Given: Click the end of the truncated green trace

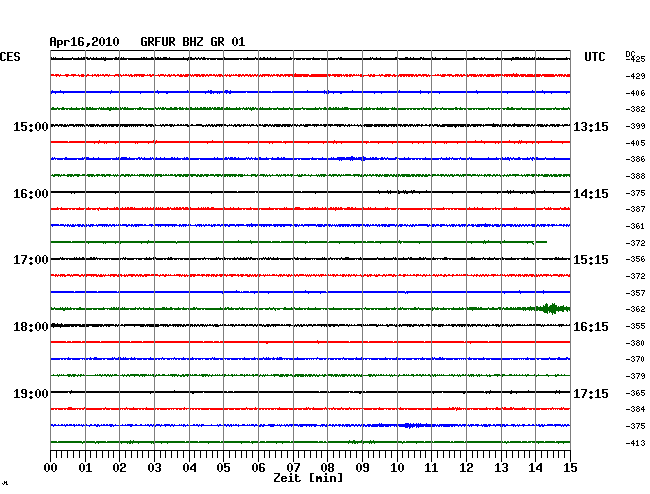Looking at the screenshot, I should click(x=546, y=242).
